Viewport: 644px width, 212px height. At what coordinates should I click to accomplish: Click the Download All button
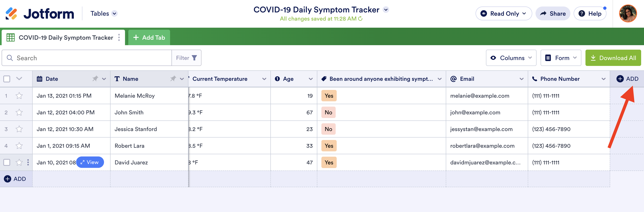click(x=613, y=58)
